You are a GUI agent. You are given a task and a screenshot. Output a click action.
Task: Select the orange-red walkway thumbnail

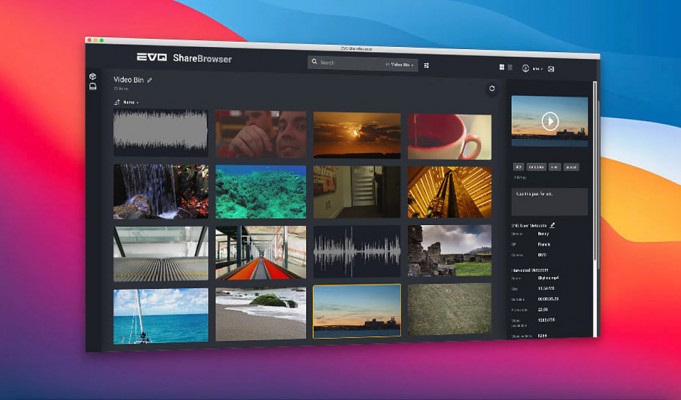261,253
